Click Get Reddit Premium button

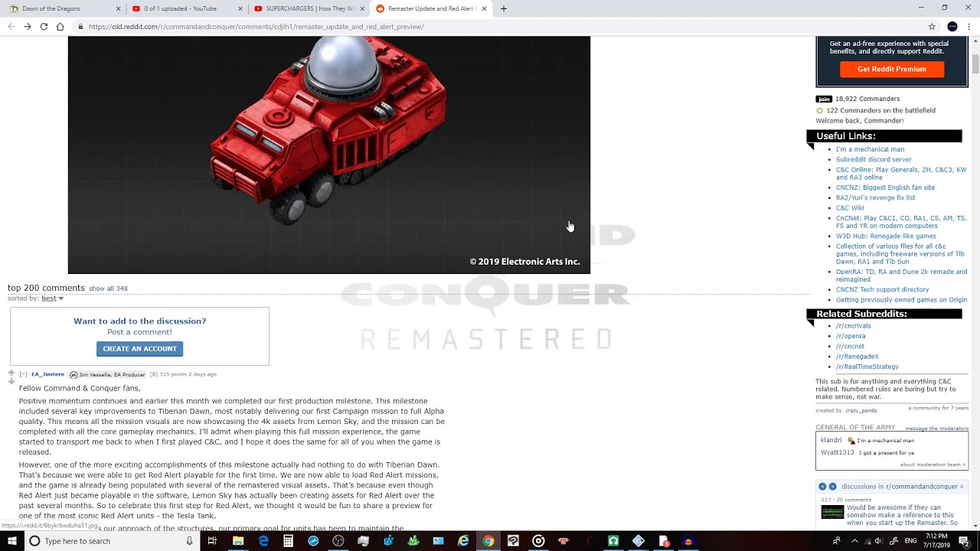point(892,69)
